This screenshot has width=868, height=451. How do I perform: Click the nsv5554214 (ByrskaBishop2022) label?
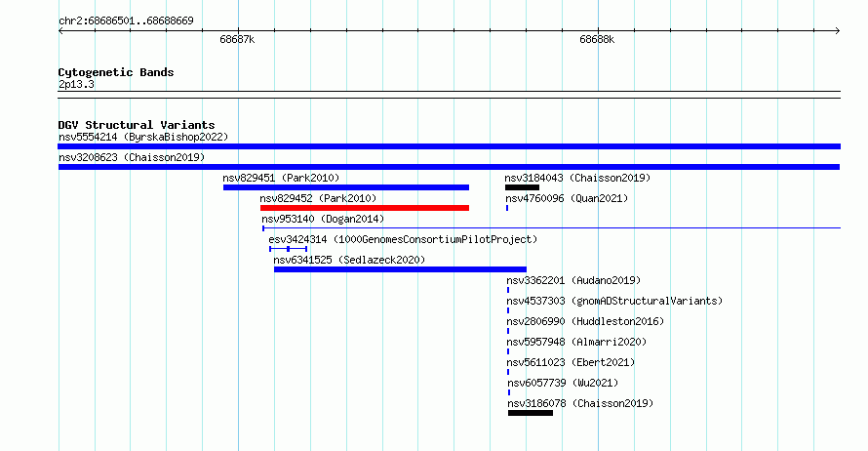[143, 137]
